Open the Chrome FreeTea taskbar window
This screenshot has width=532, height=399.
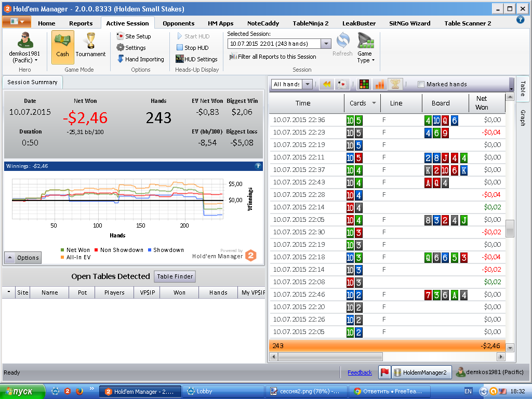[390, 391]
